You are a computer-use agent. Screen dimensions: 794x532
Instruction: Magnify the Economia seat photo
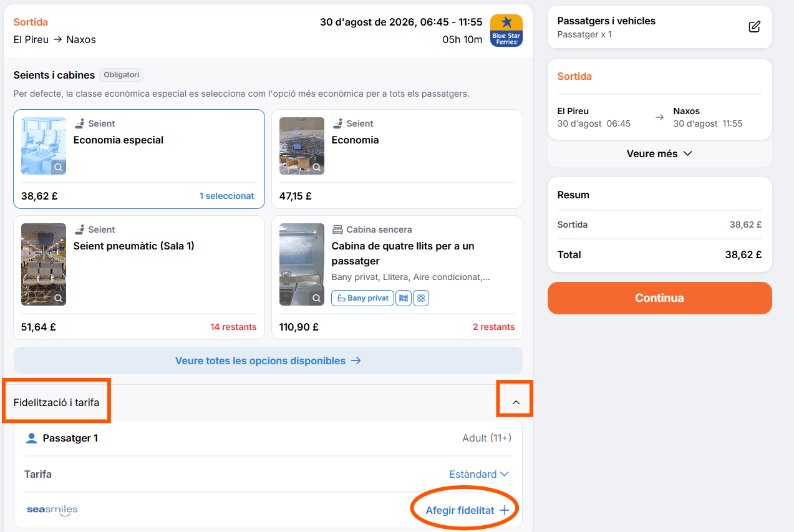tap(316, 167)
